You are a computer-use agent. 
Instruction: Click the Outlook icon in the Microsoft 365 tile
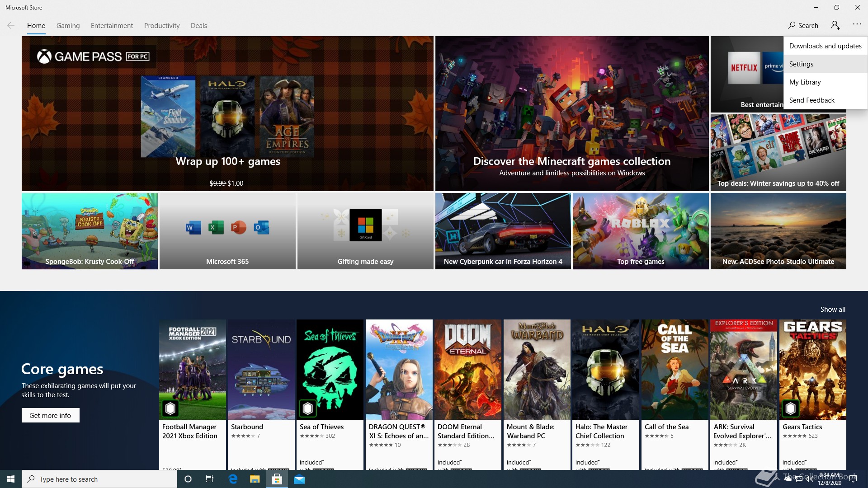click(261, 227)
